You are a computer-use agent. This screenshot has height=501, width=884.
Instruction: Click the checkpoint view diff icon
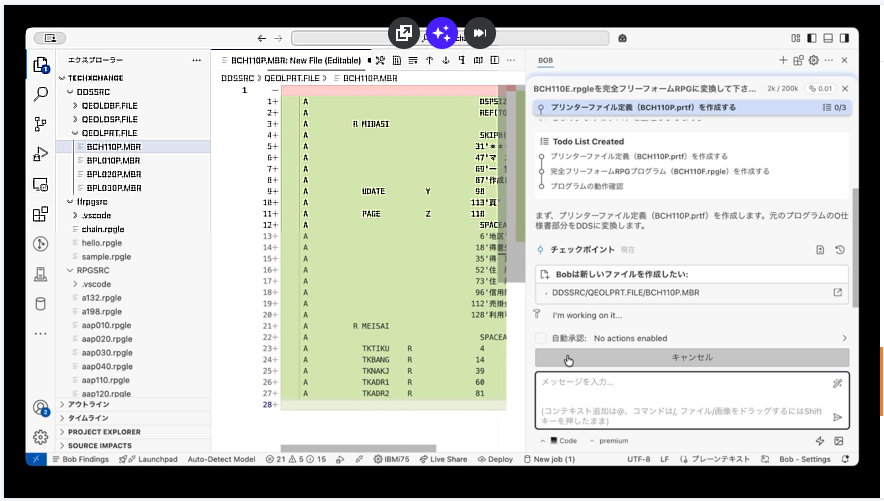click(x=820, y=250)
